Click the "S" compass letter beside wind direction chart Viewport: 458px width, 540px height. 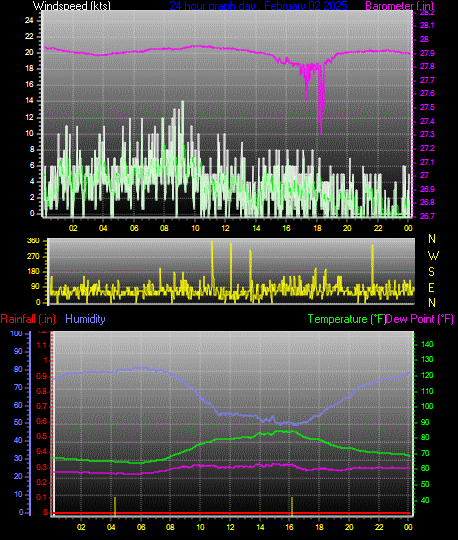pyautogui.click(x=431, y=271)
